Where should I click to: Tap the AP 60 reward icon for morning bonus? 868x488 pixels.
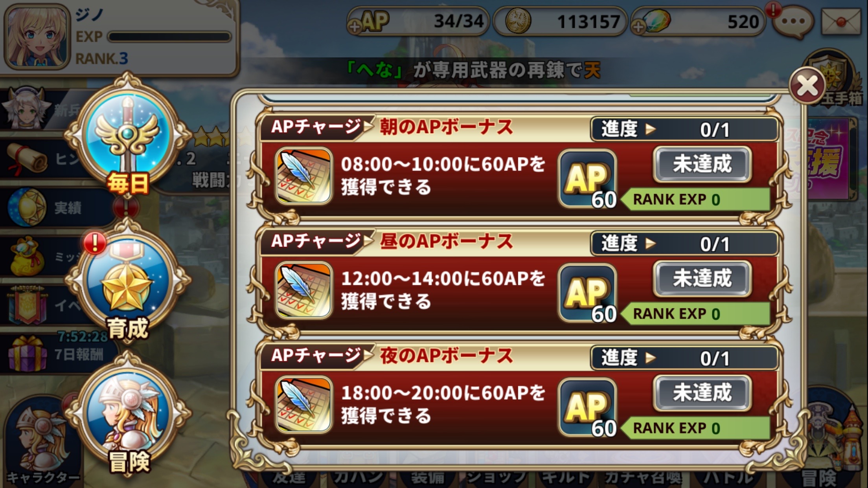(588, 179)
